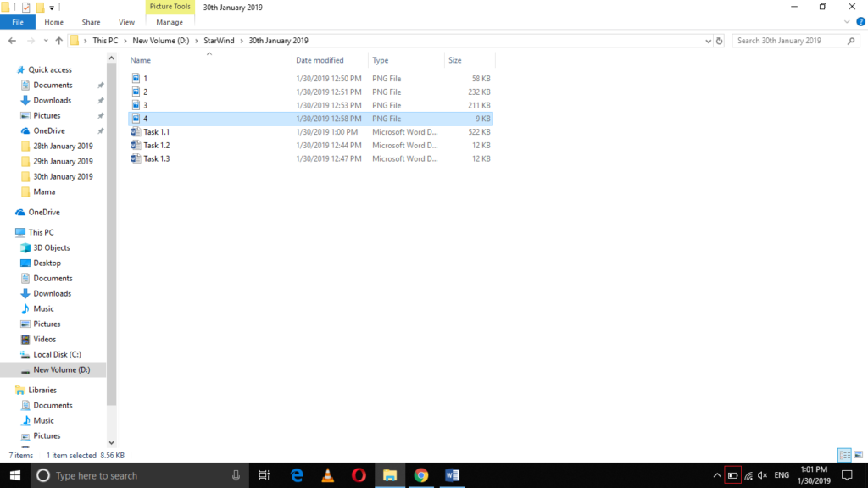
Task: Open the Share ribbon tab
Action: click(x=91, y=22)
